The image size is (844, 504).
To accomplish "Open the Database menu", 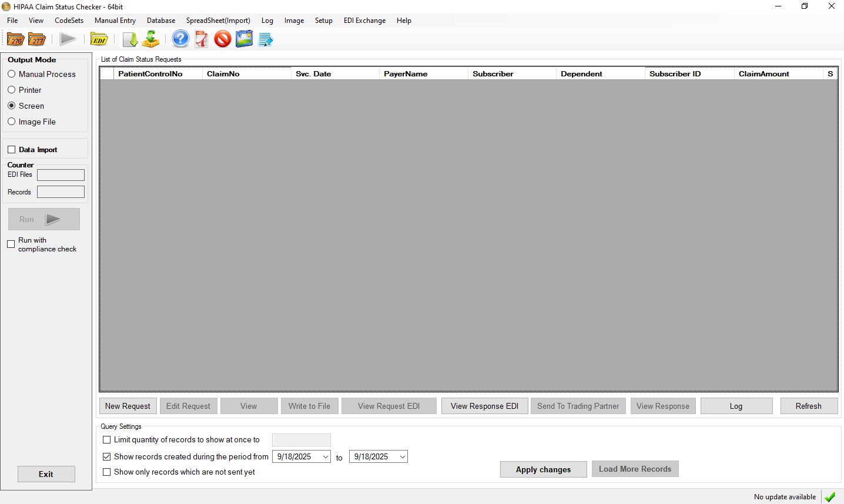I will click(161, 20).
